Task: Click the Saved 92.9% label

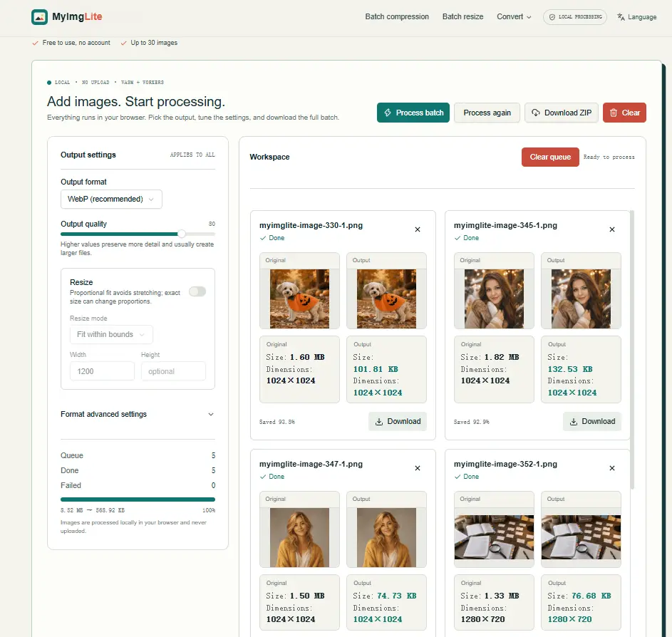Action: pos(472,422)
